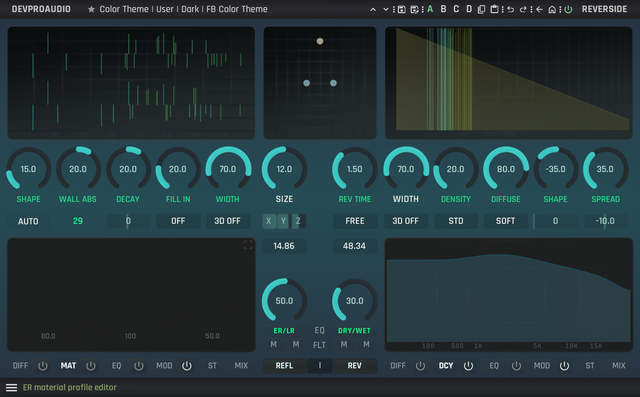The height and width of the screenshot is (397, 640).
Task: Click the REV button
Action: pyautogui.click(x=354, y=366)
